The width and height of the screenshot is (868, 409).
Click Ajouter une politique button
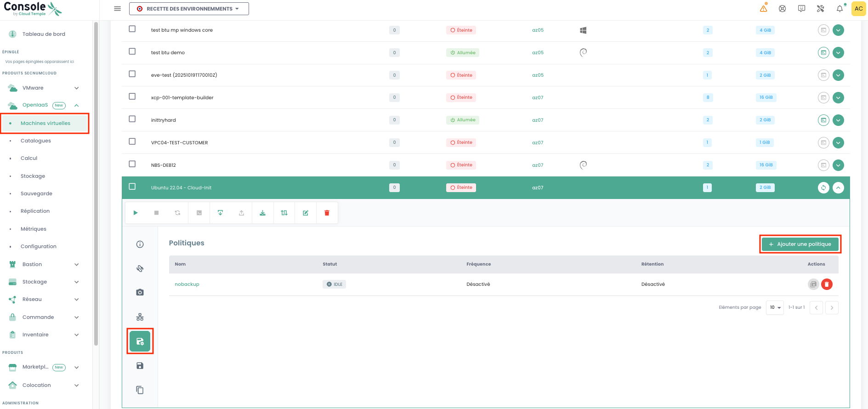(x=800, y=244)
